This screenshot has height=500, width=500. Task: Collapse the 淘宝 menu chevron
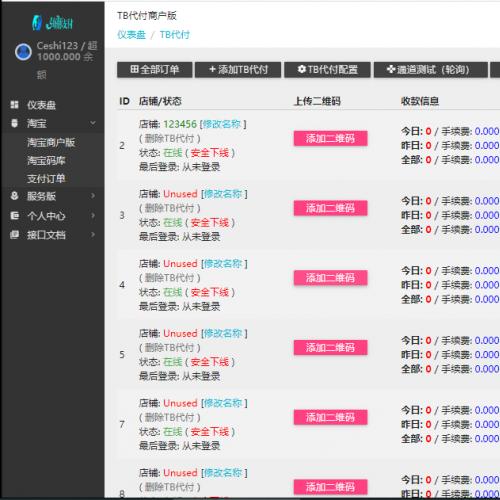coord(93,123)
